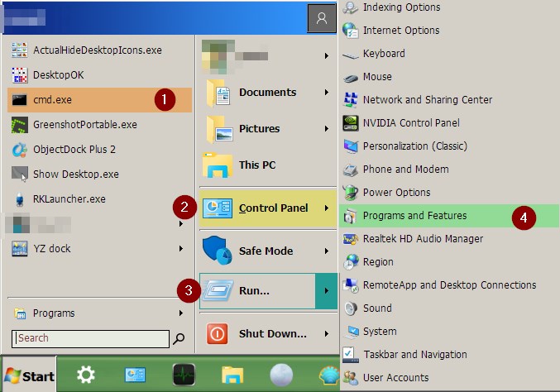Open File Explorer folder icon on taskbar
Viewport: 560px width, 392px height.
pos(232,375)
